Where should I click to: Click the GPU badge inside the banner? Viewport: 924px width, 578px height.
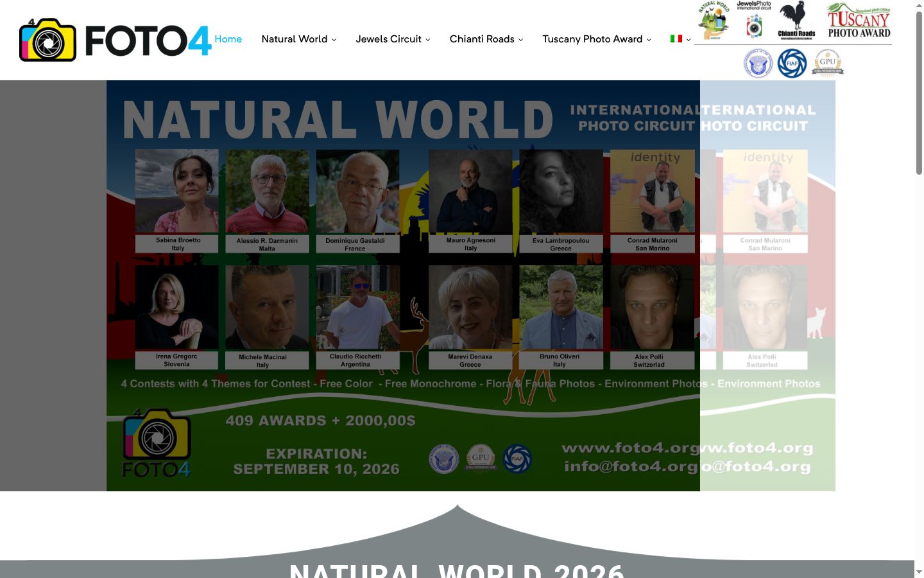point(481,458)
